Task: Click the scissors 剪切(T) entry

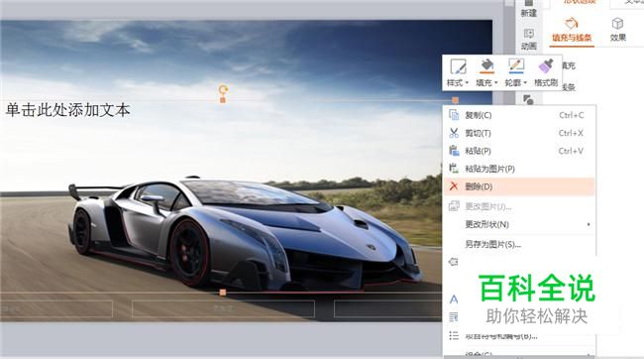Action: 519,133
